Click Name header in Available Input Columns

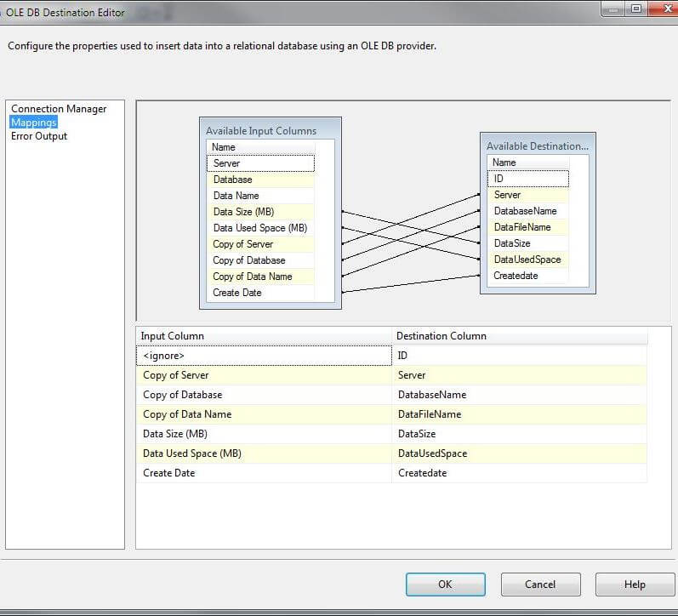260,147
